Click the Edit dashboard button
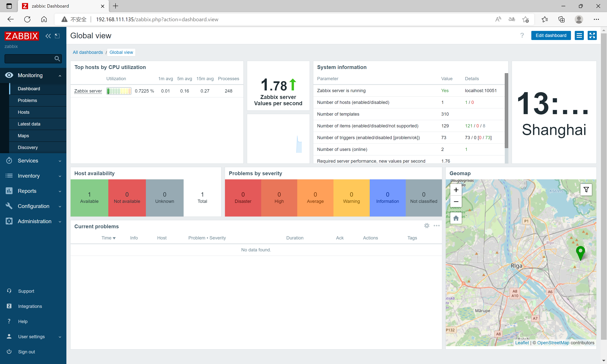Viewport: 607px width, 364px height. point(551,36)
